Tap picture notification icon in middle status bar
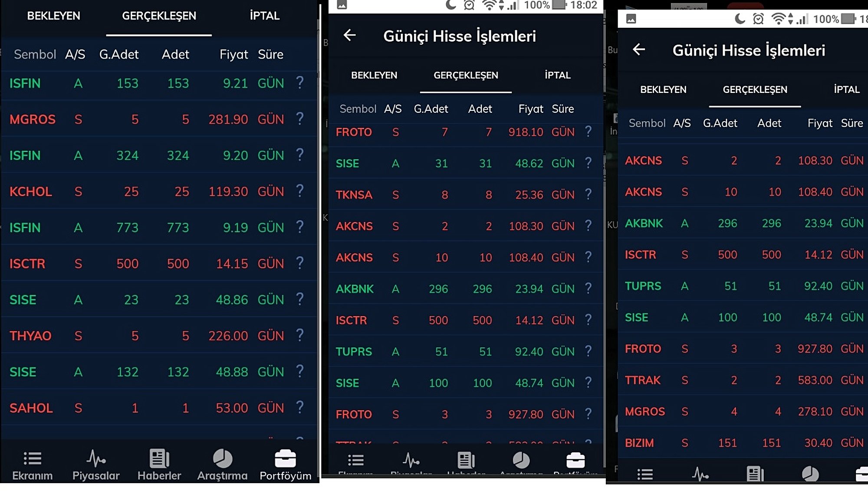868x491 pixels. pyautogui.click(x=342, y=5)
